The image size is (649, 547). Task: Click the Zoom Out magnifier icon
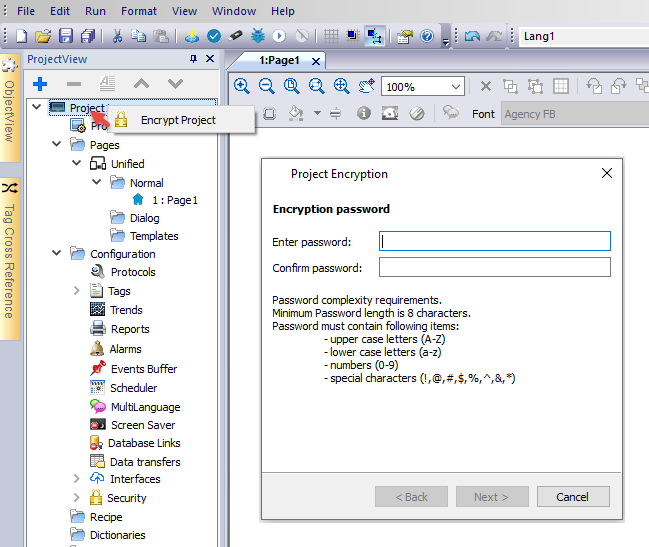click(x=267, y=86)
